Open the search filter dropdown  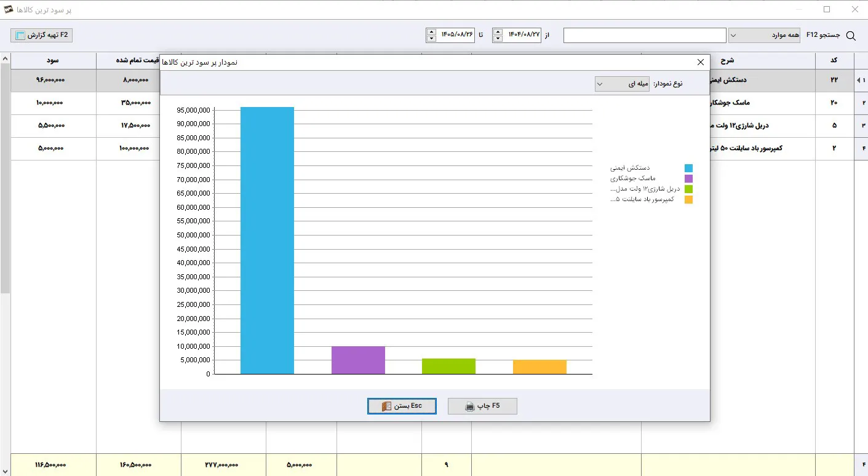764,35
